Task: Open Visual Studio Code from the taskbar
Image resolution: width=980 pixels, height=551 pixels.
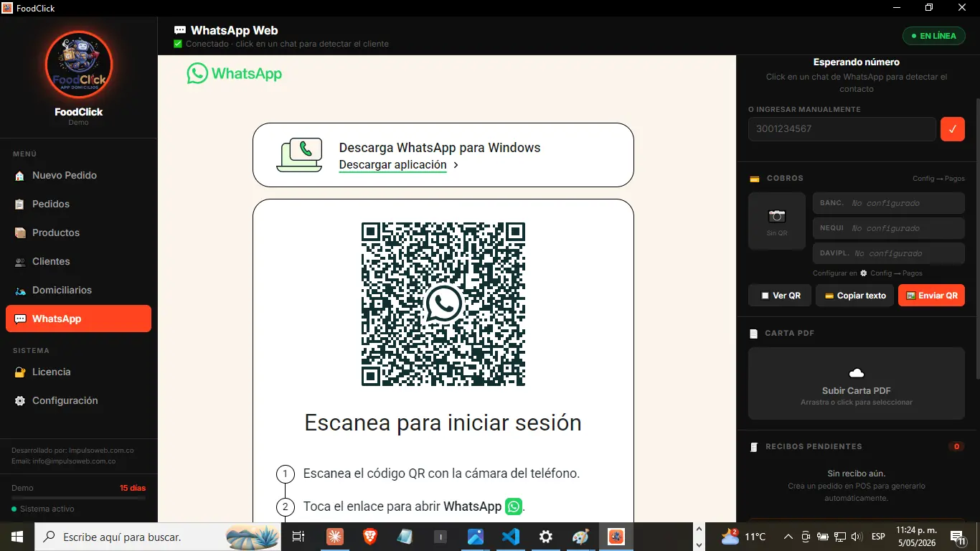Action: (x=511, y=537)
